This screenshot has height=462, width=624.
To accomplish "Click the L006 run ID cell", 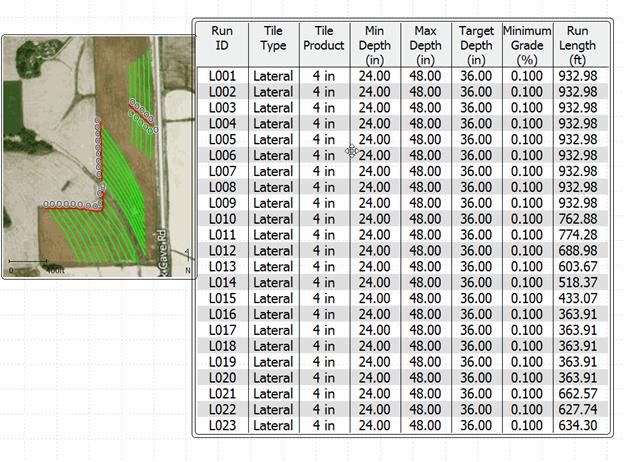I will coord(222,155).
